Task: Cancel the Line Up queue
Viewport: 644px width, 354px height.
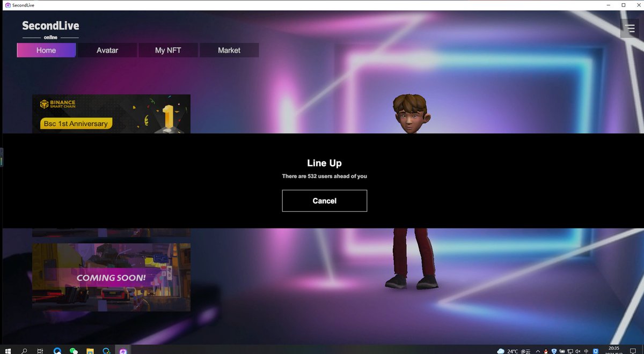Action: point(325,201)
